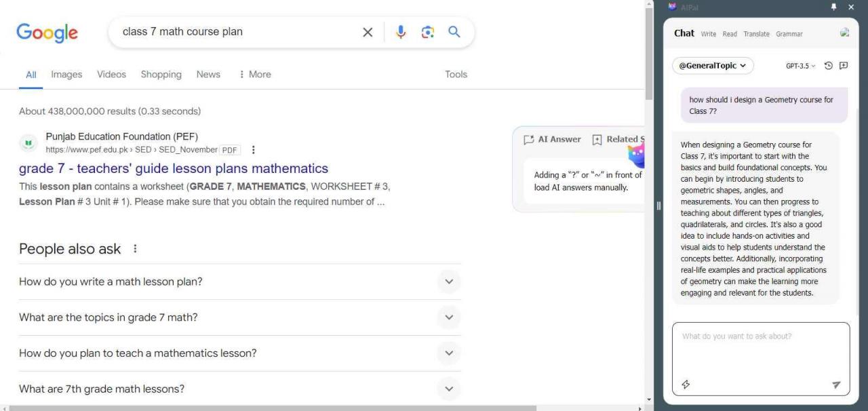Expand "How do you write a math lesson plan?"
Image resolution: width=868 pixels, height=411 pixels.
click(448, 281)
